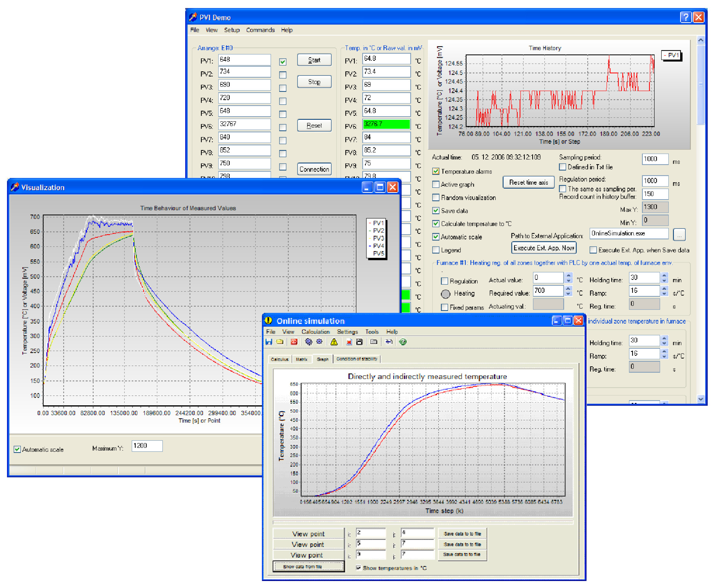Screen dimensions: 716x588
Task: Increase the Required value spinner
Action: [x=568, y=288]
